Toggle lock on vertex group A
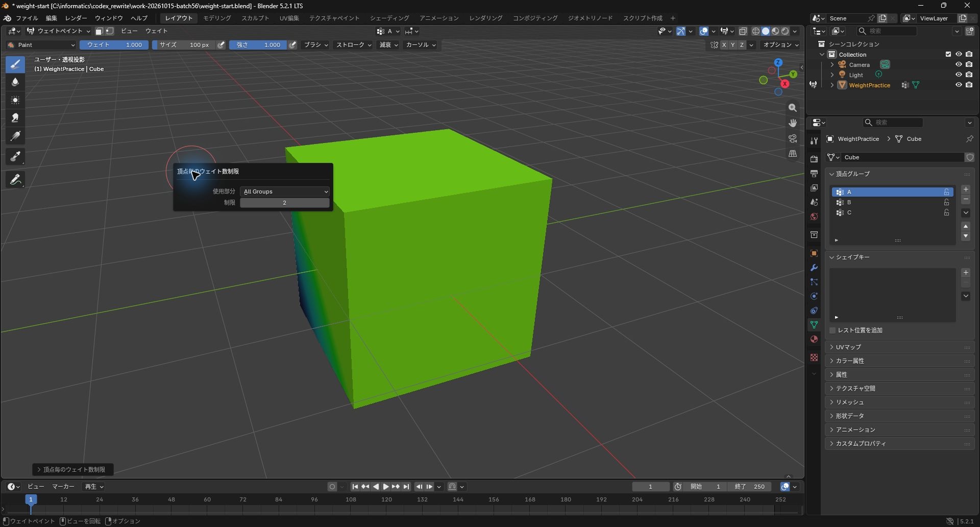Image resolution: width=980 pixels, height=527 pixels. (947, 192)
